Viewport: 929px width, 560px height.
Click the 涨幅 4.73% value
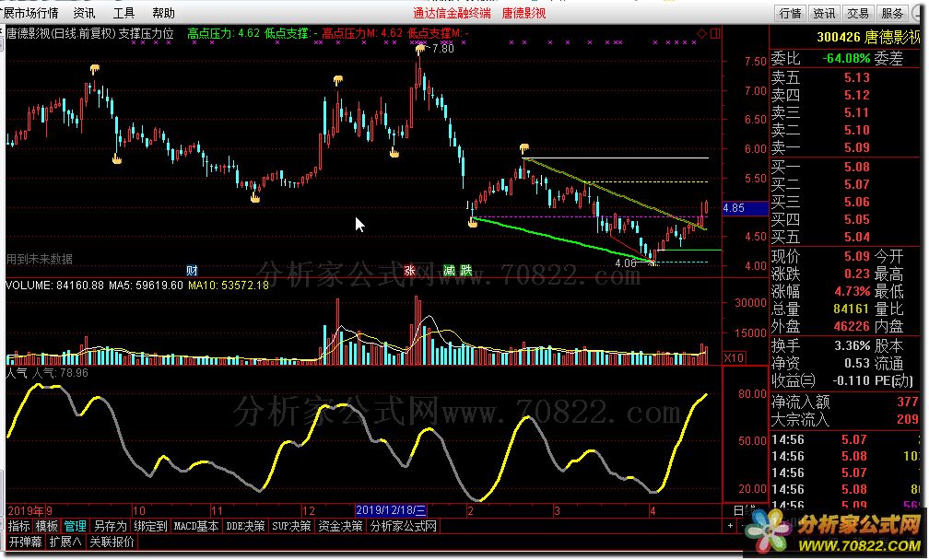pyautogui.click(x=852, y=291)
